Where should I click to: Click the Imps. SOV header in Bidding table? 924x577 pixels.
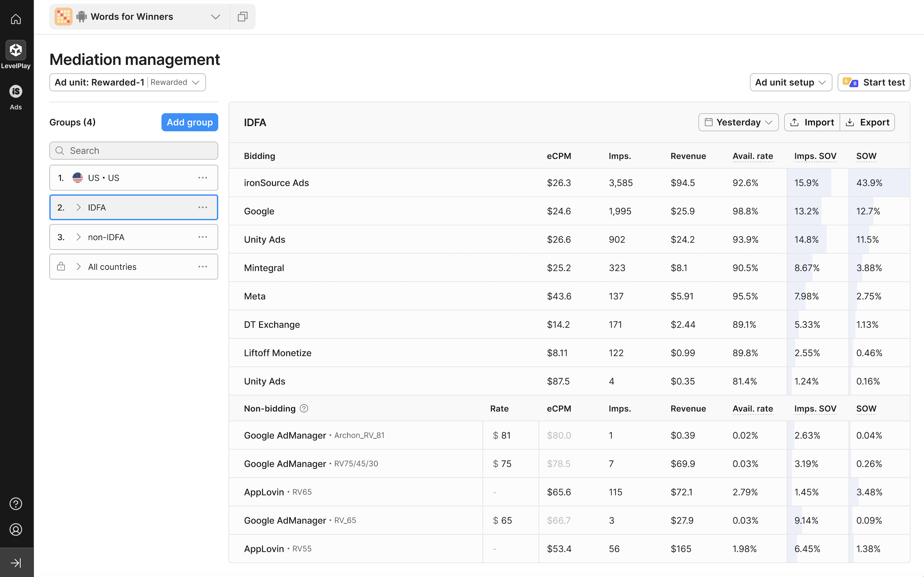pos(815,156)
